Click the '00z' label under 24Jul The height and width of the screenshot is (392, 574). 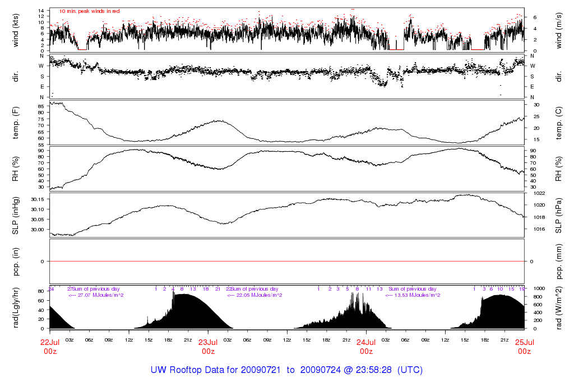pos(366,352)
